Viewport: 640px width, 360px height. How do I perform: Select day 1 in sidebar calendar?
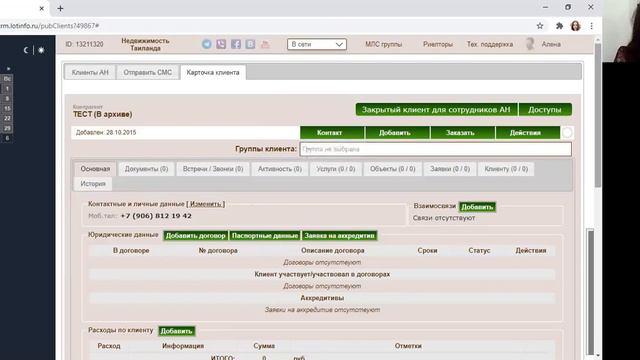[x=7, y=89]
